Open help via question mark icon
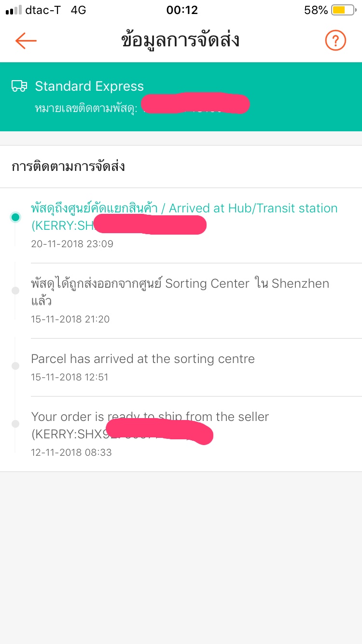 [335, 41]
